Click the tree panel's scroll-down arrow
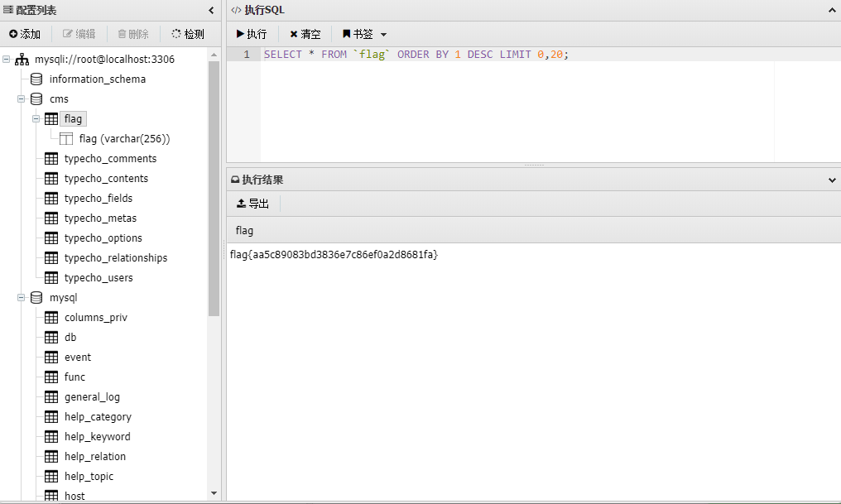 coord(214,493)
